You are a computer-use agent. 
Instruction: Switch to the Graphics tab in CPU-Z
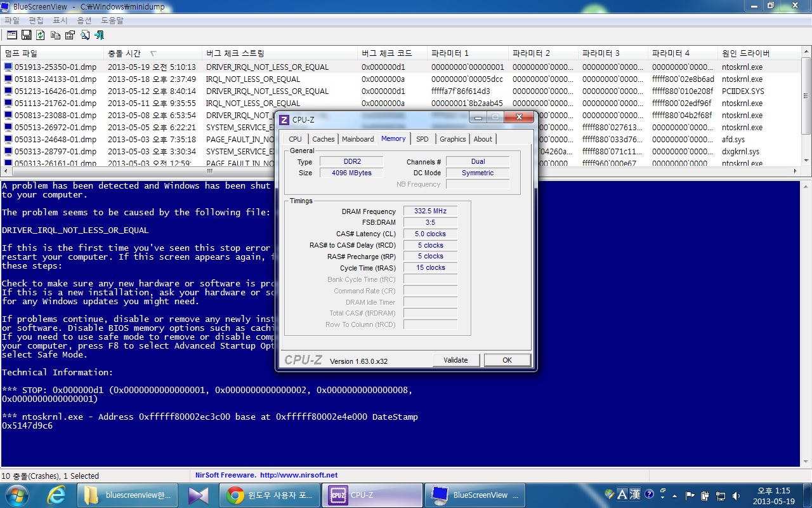click(453, 139)
